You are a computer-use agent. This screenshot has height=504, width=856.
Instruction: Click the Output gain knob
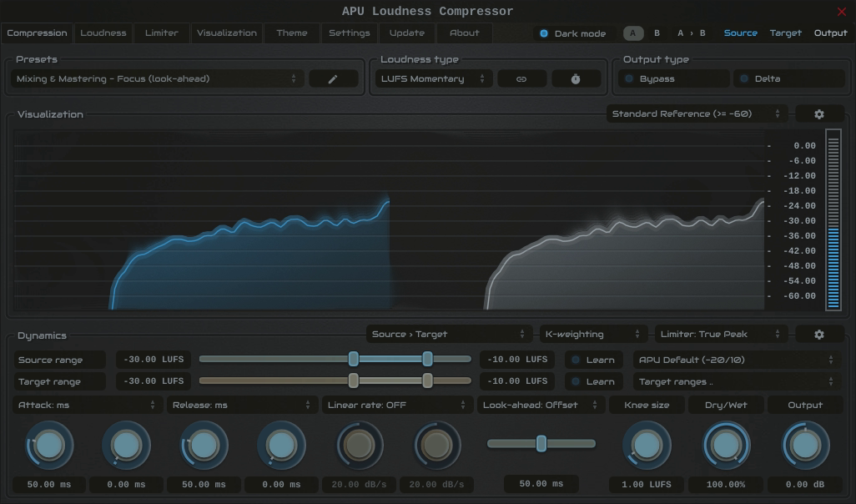pos(805,446)
